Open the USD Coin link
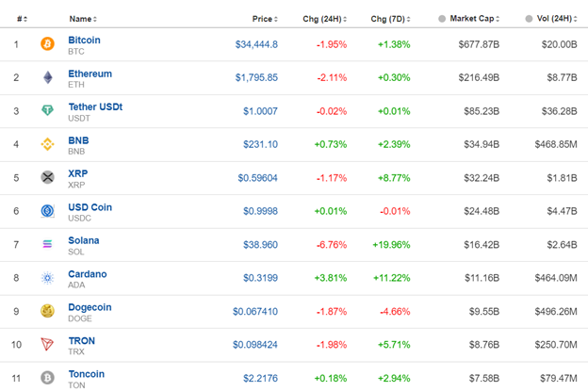588x392 pixels. (x=90, y=207)
